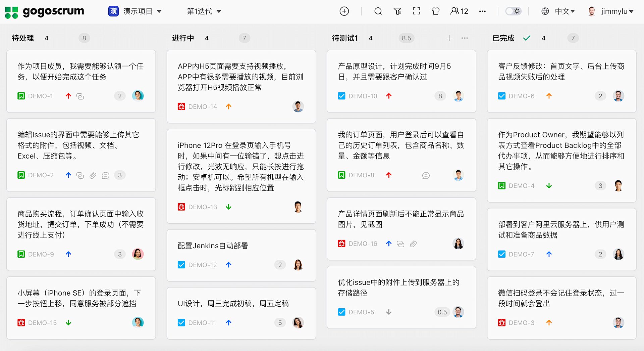Click the gogoscrum logo
The height and width of the screenshot is (351, 644).
click(x=45, y=12)
